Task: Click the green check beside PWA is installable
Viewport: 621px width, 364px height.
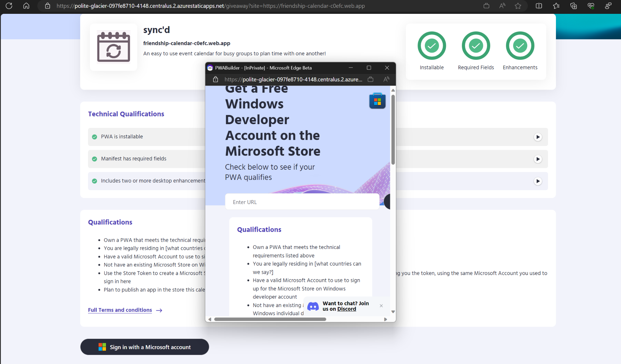Action: click(x=94, y=136)
